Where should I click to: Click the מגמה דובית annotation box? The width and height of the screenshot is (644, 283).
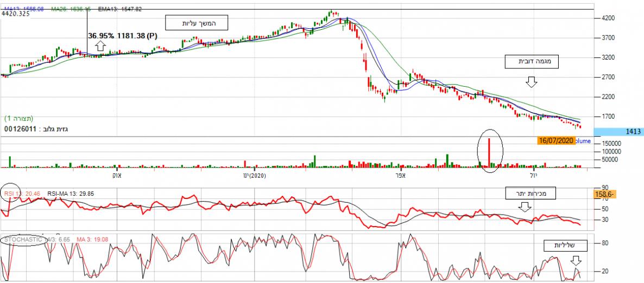point(532,61)
